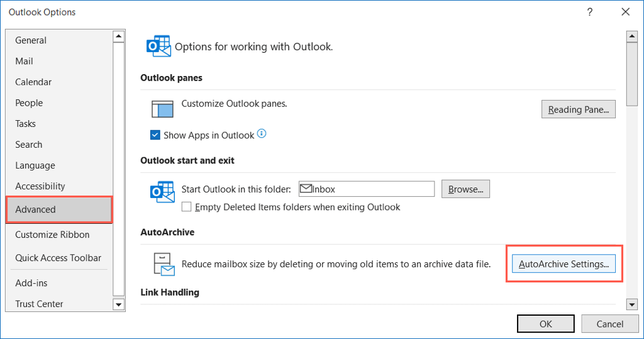Screen dimensions: 644x339
Task: Click the Outlook options header icon
Action: tap(158, 47)
